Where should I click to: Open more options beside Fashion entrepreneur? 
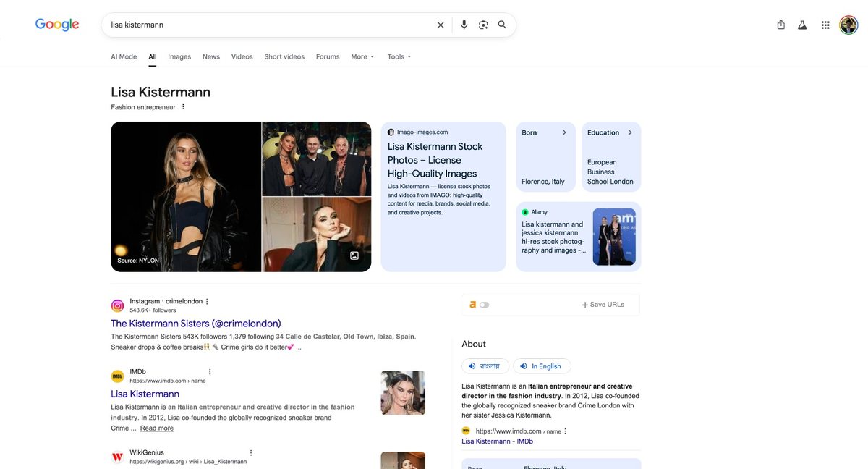click(183, 107)
